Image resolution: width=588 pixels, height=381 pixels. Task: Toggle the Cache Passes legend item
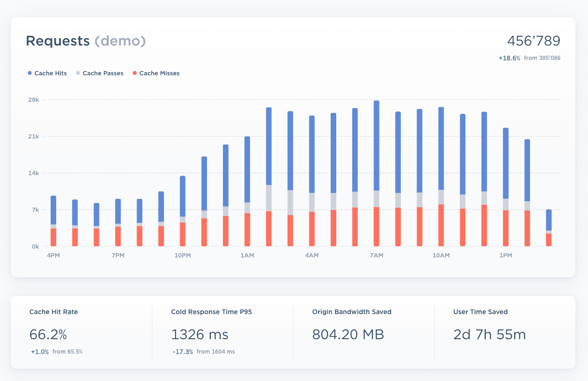103,73
